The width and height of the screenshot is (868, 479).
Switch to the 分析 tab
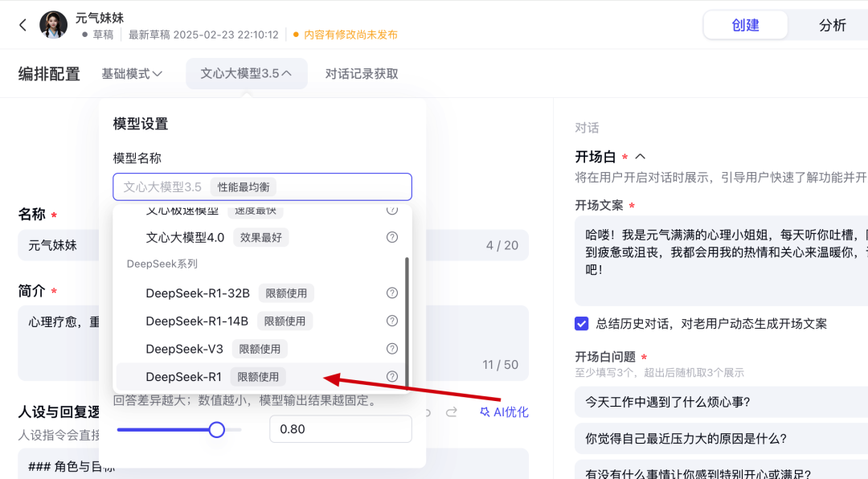(832, 25)
